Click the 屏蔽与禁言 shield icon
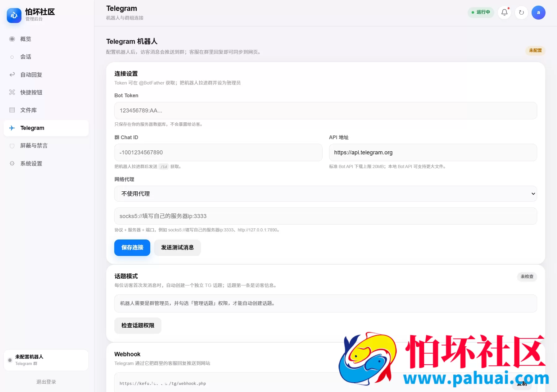557x392 pixels. [x=12, y=146]
